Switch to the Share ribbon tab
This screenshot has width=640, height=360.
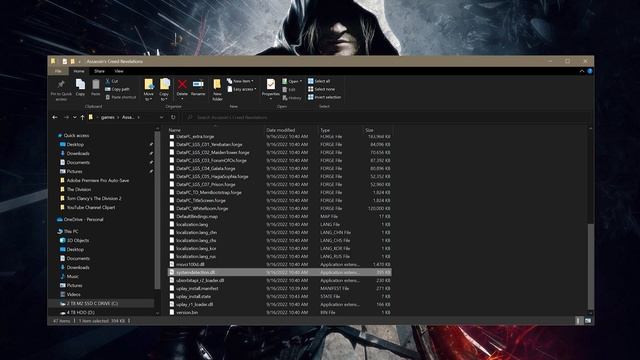pyautogui.click(x=99, y=71)
